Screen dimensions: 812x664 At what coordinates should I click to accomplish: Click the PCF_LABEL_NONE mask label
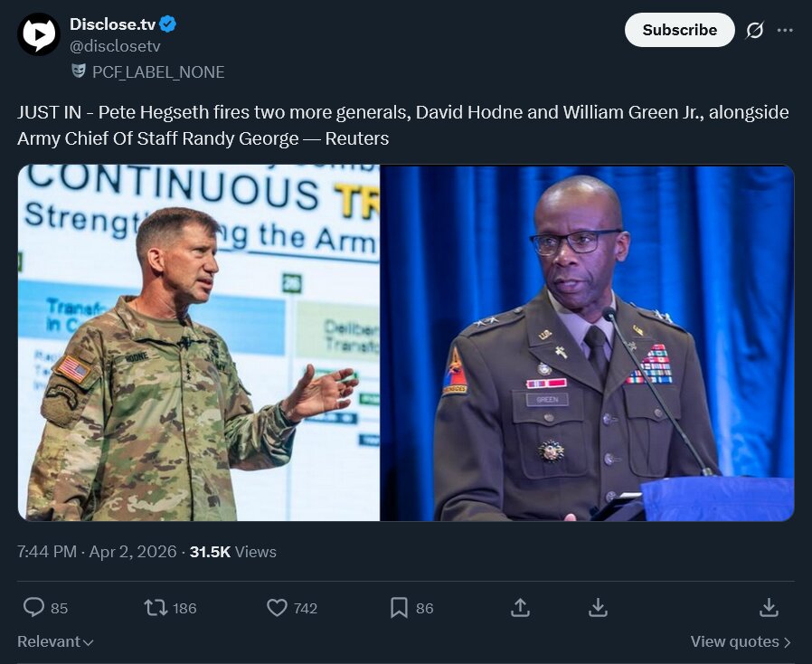point(147,71)
